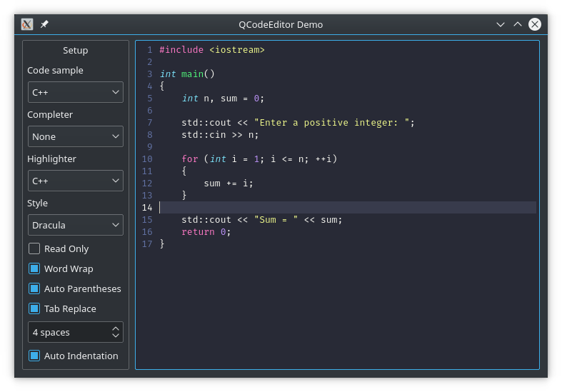
Task: Open the Style dropdown showing Dracula
Action: pos(75,225)
